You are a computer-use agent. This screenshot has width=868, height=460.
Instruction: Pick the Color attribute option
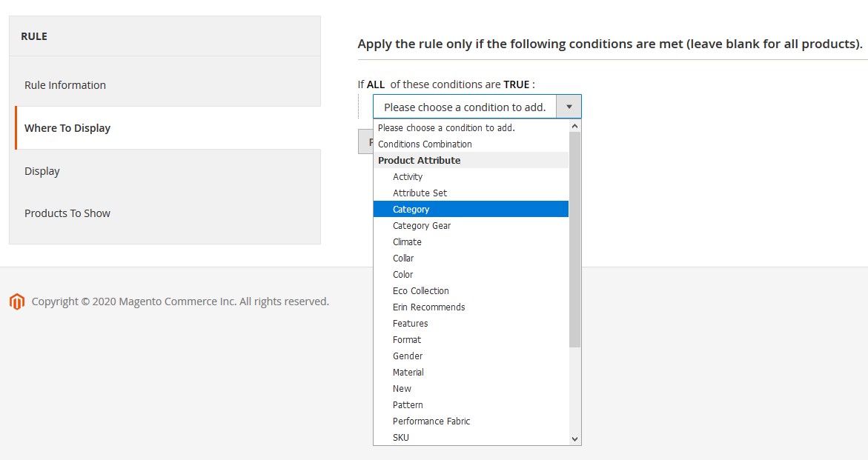pos(403,275)
